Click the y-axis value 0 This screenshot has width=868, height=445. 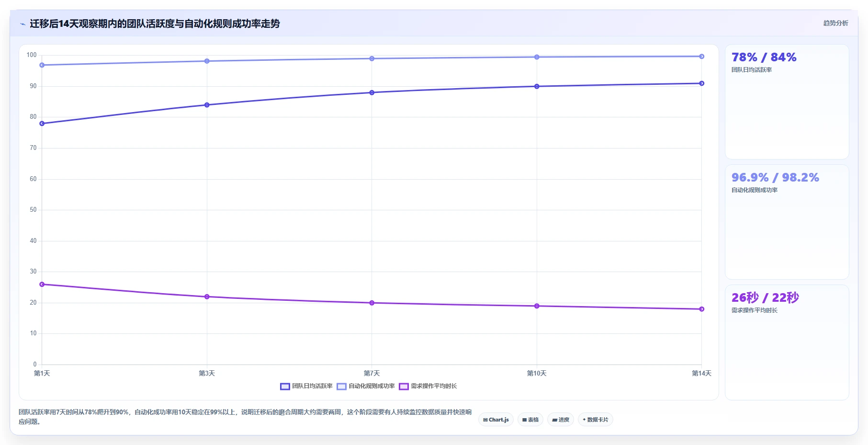[35, 365]
